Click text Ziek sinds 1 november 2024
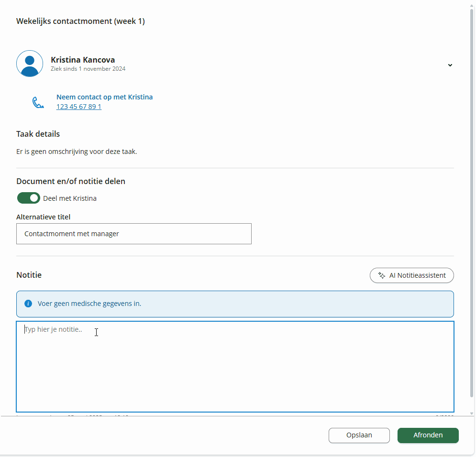The width and height of the screenshot is (476, 457). tap(88, 69)
